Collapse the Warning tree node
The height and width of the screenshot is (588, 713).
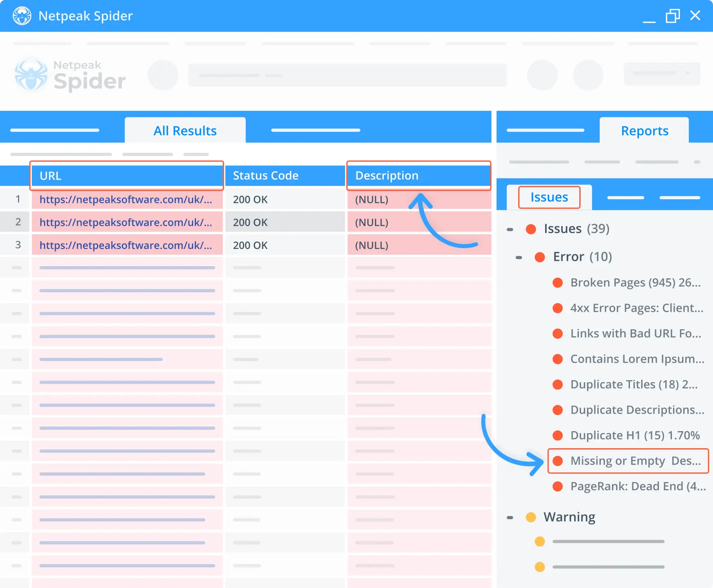pyautogui.click(x=510, y=518)
